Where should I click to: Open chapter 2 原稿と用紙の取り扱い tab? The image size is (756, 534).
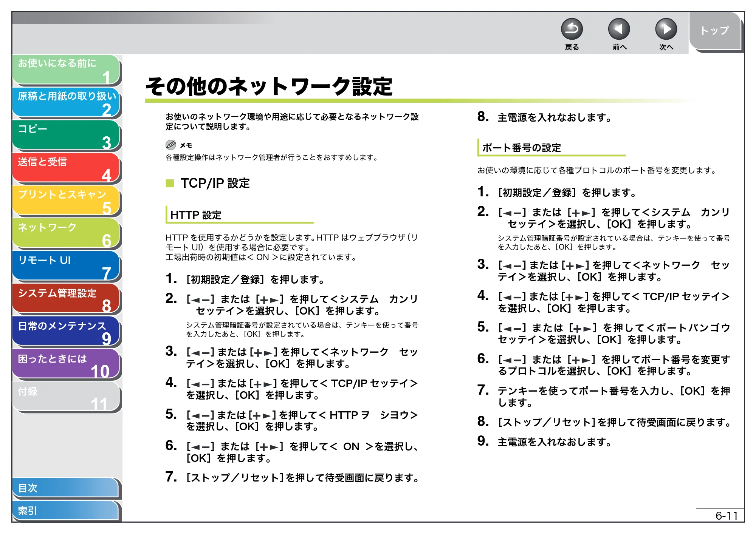click(66, 102)
